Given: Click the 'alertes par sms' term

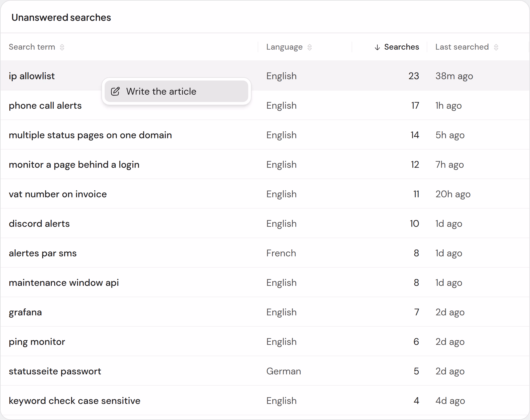Looking at the screenshot, I should point(43,253).
